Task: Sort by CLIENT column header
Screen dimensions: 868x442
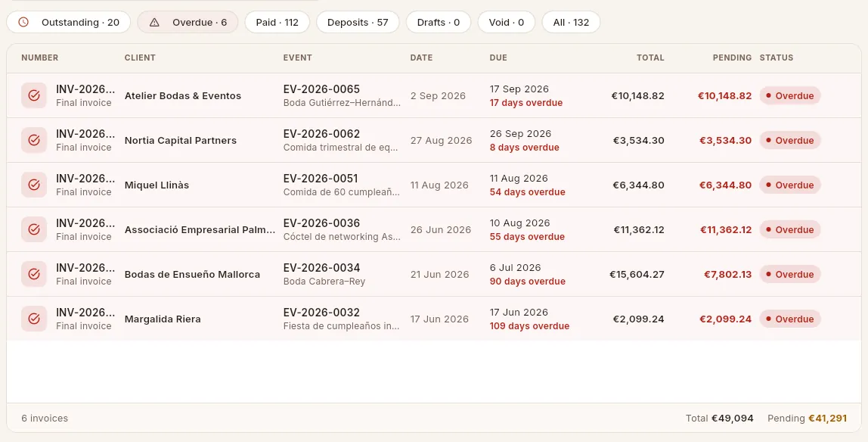Action: click(140, 58)
